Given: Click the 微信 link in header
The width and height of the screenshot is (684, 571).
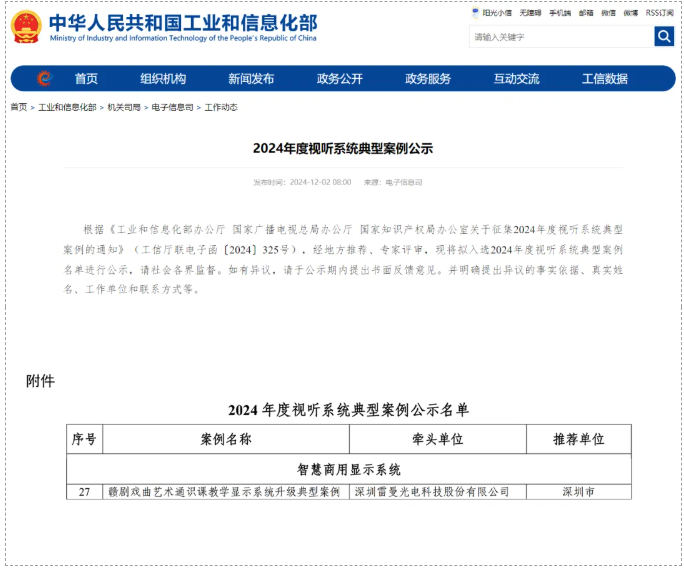Looking at the screenshot, I should (608, 13).
